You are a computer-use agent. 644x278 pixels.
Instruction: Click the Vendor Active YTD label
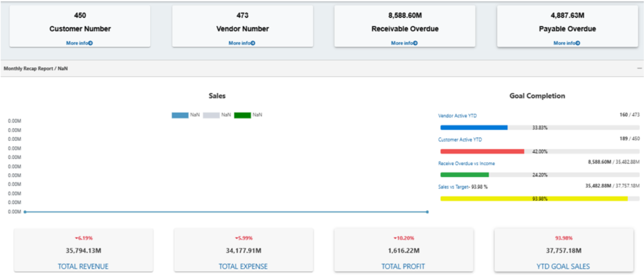457,116
